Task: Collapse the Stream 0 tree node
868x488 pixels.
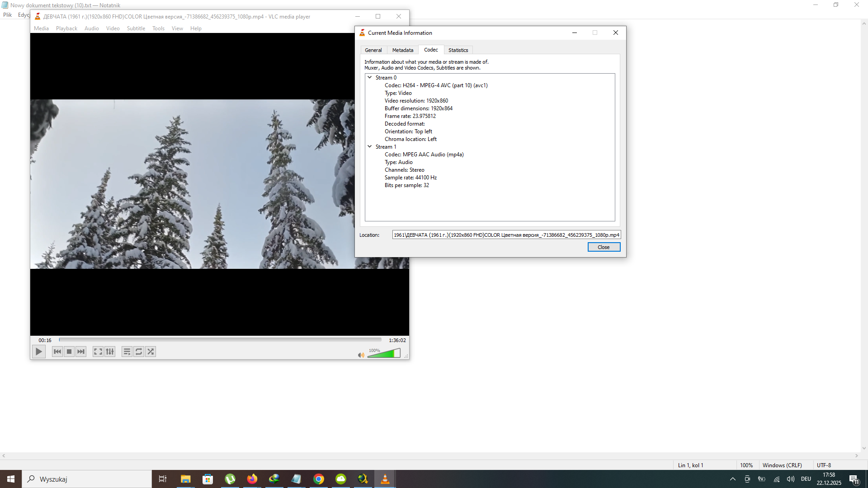Action: click(x=370, y=77)
